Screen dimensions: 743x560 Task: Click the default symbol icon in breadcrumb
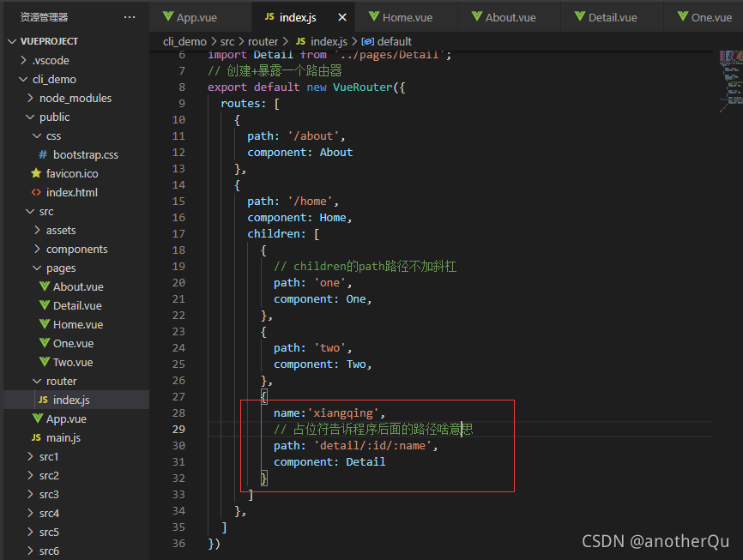368,42
